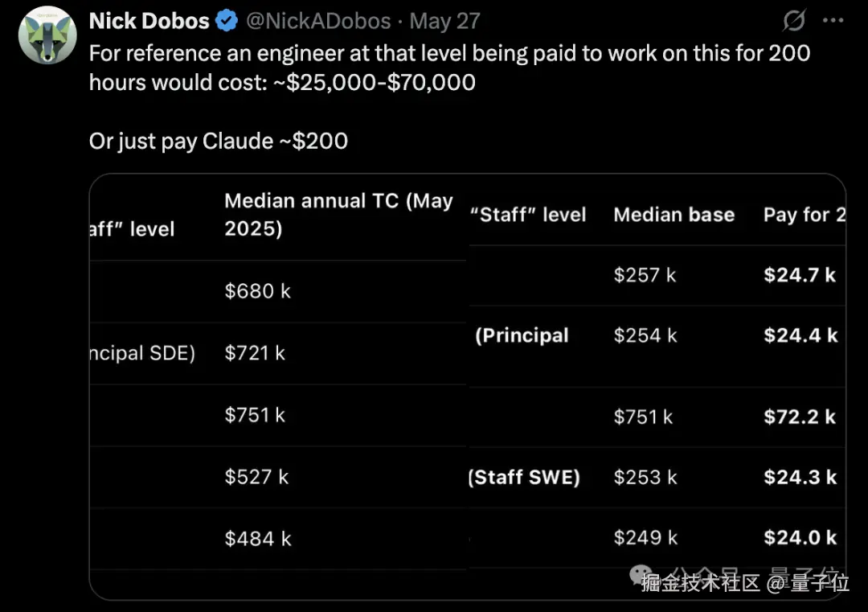868x612 pixels.
Task: Click the May 27 post timestamp
Action: click(x=443, y=21)
